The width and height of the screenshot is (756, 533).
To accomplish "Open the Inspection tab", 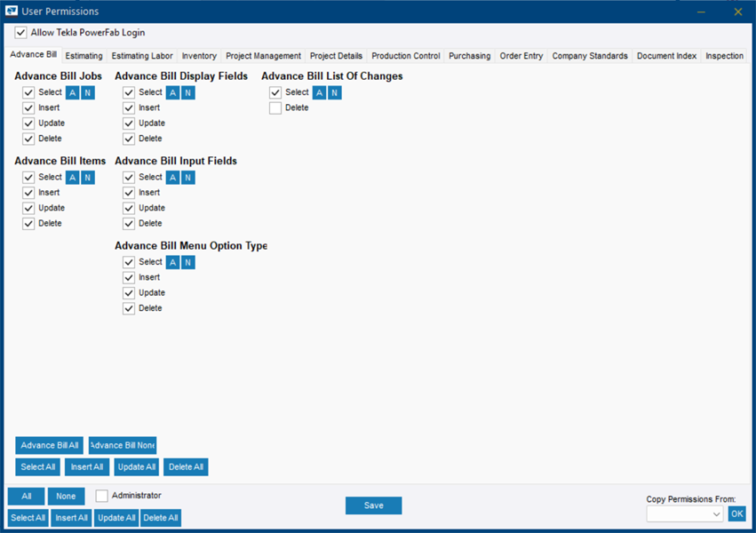I will click(x=724, y=56).
